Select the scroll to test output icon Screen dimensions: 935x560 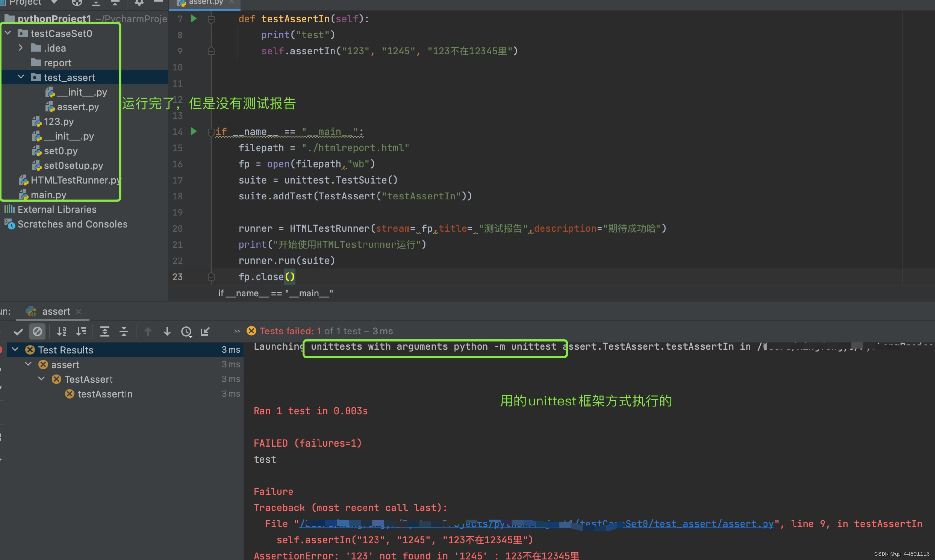click(207, 331)
